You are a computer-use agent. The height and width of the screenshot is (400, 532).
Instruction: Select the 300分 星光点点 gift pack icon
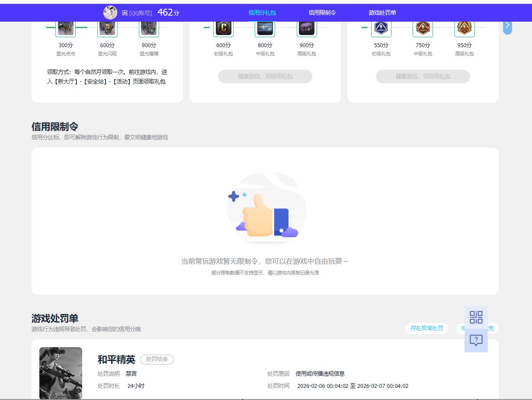pyautogui.click(x=65, y=27)
